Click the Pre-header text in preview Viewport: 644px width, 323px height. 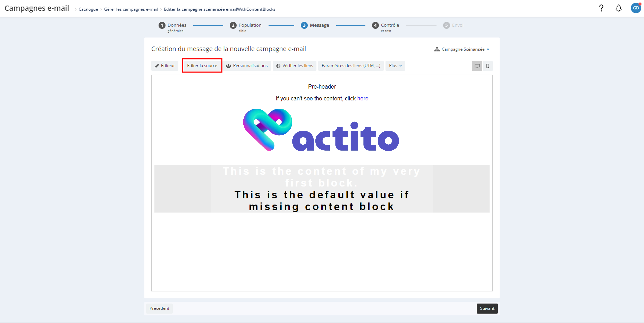(322, 87)
